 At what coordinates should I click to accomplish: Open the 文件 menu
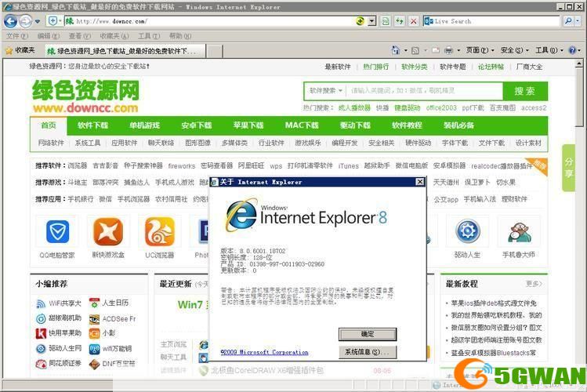(x=17, y=36)
